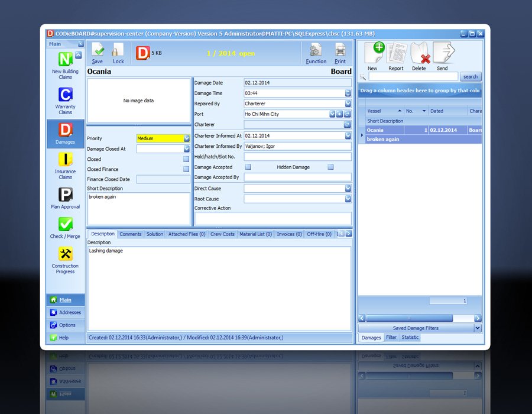This screenshot has height=414, width=532.
Task: Open Plan Approval module
Action: [65, 198]
